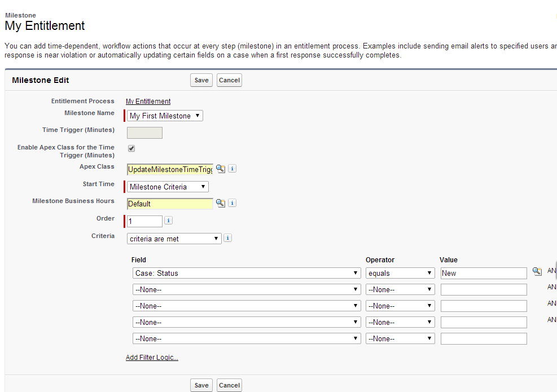Open third row Field --None-- dropdown
Viewport: 557px width, 392px height.
point(247,306)
